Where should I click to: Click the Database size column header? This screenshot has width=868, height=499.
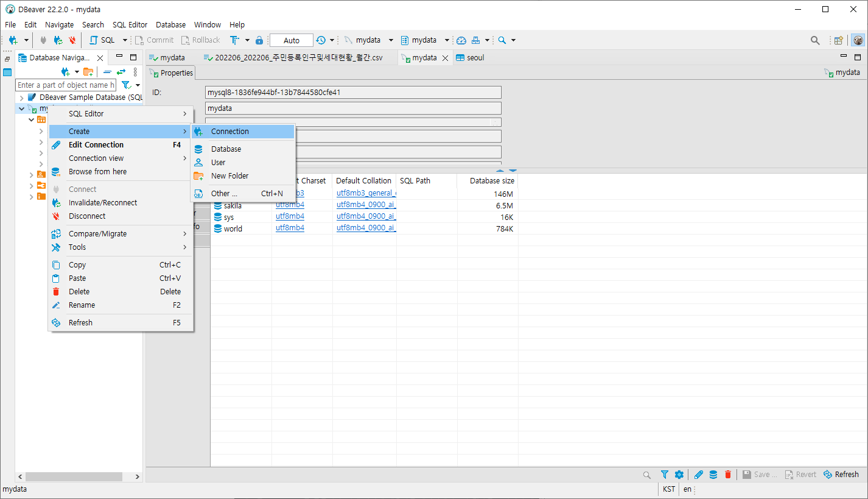tap(488, 181)
